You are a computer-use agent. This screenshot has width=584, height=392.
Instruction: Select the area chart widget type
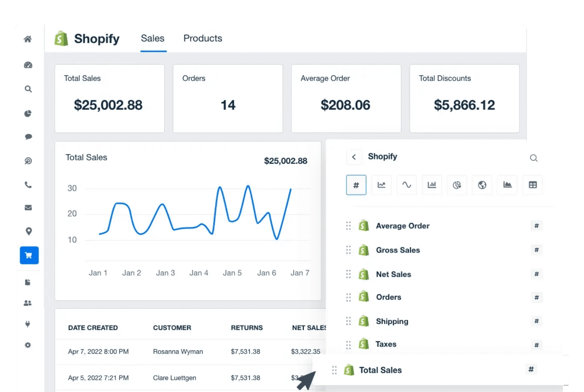[x=507, y=185]
